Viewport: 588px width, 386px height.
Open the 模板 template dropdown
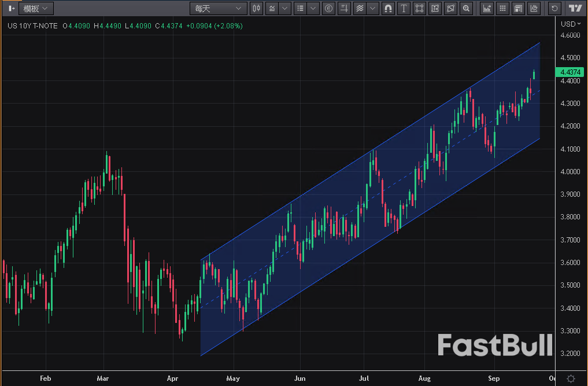point(36,8)
